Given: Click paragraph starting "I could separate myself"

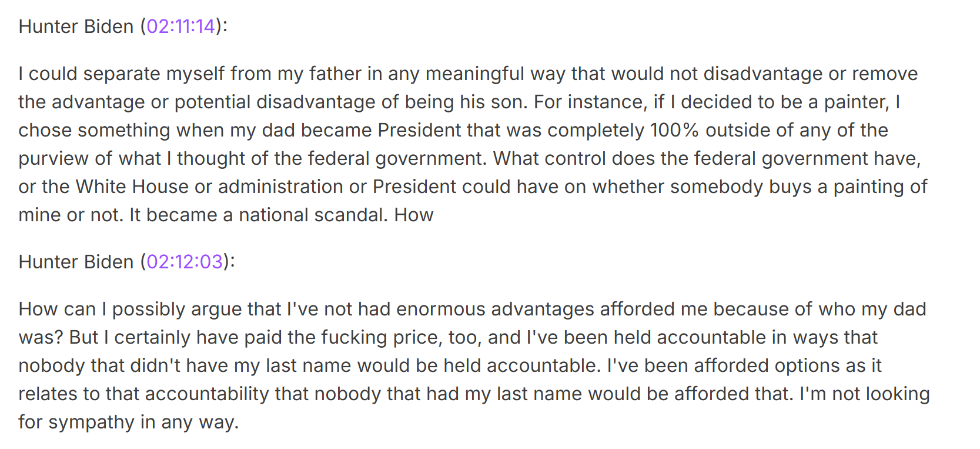Looking at the screenshot, I should pyautogui.click(x=473, y=144).
